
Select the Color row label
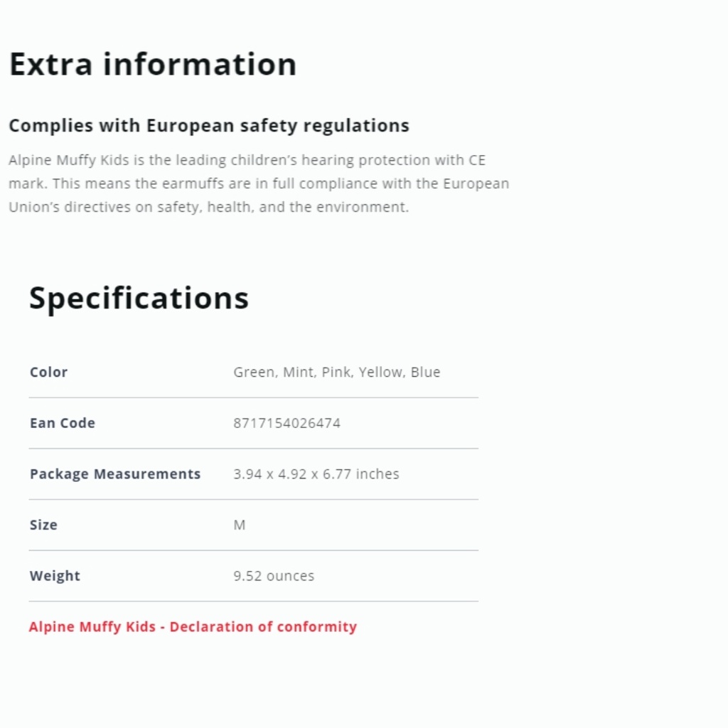point(49,373)
